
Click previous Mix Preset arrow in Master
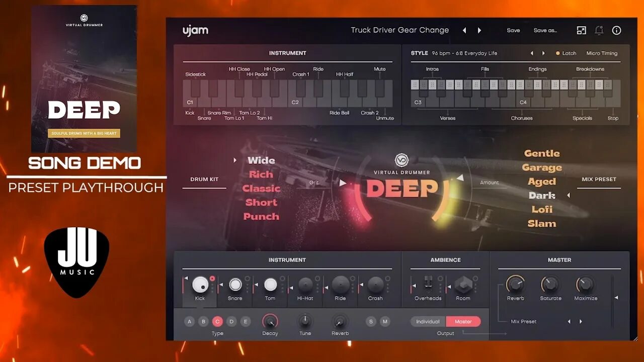point(569,322)
